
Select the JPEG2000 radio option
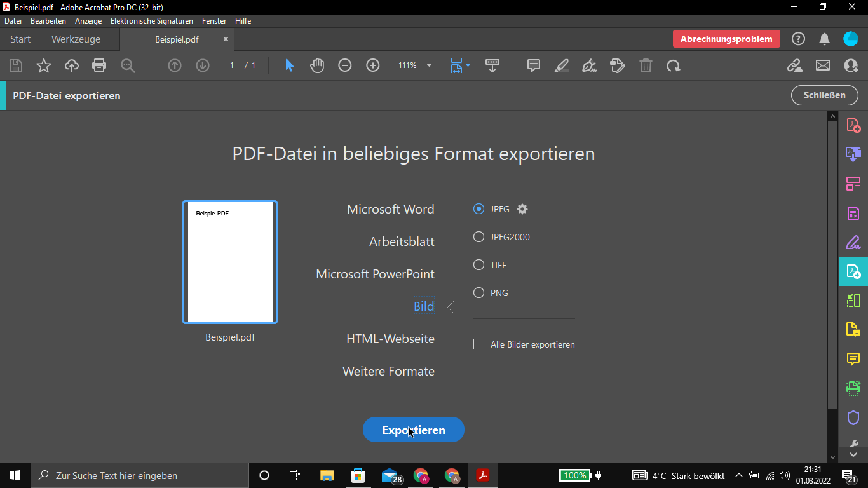[x=479, y=237]
